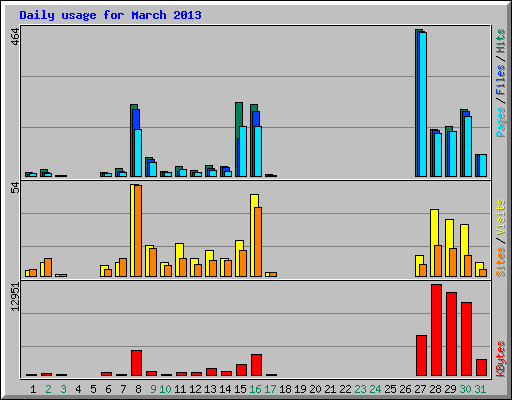Click the day 16 cyan pages bar
The height and width of the screenshot is (400, 512).
pyautogui.click(x=258, y=151)
